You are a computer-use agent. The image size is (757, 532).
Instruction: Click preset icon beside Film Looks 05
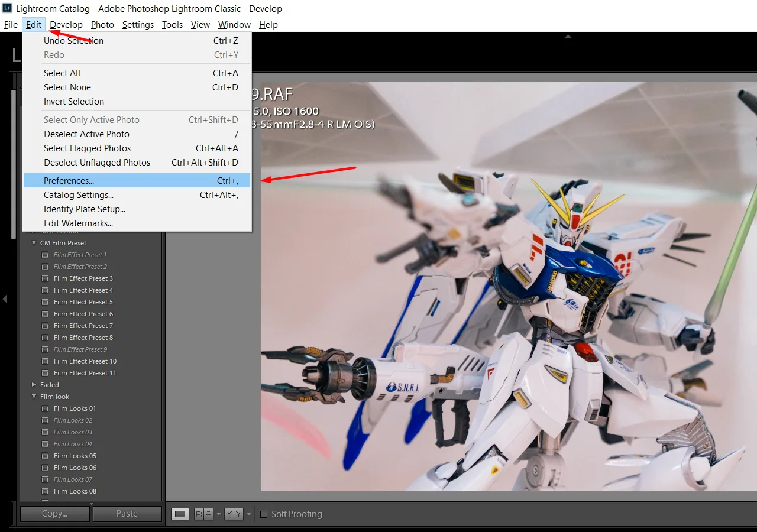click(x=45, y=456)
